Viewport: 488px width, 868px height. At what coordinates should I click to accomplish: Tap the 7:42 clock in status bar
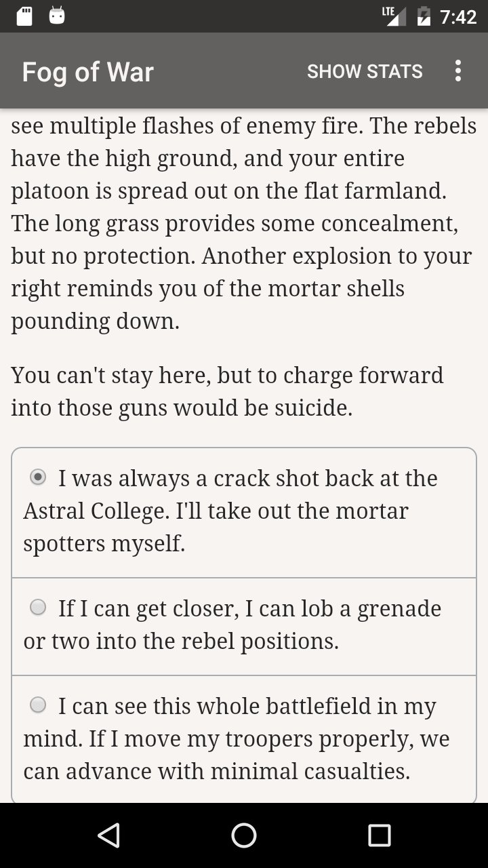point(458,16)
